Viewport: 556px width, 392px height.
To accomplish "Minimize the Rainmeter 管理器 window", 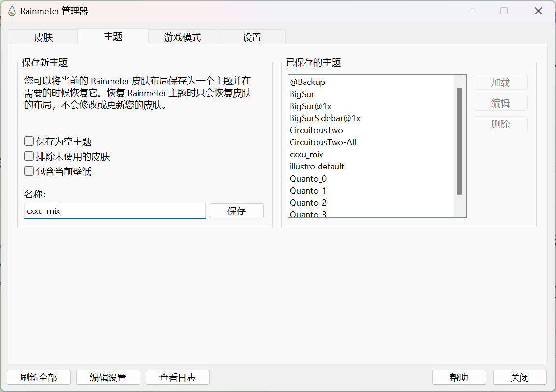I will pos(471,11).
